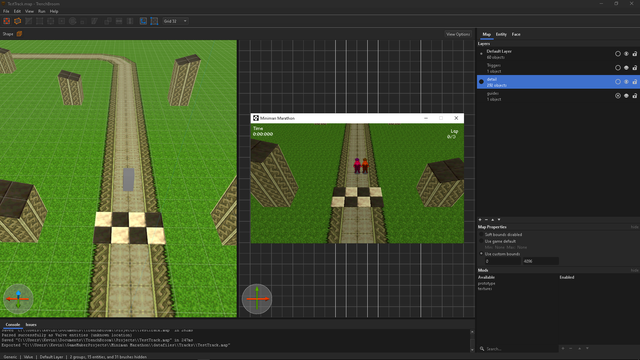Image resolution: width=640 pixels, height=360 pixels.
Task: Select the Rotate tool
Action: 73,21
